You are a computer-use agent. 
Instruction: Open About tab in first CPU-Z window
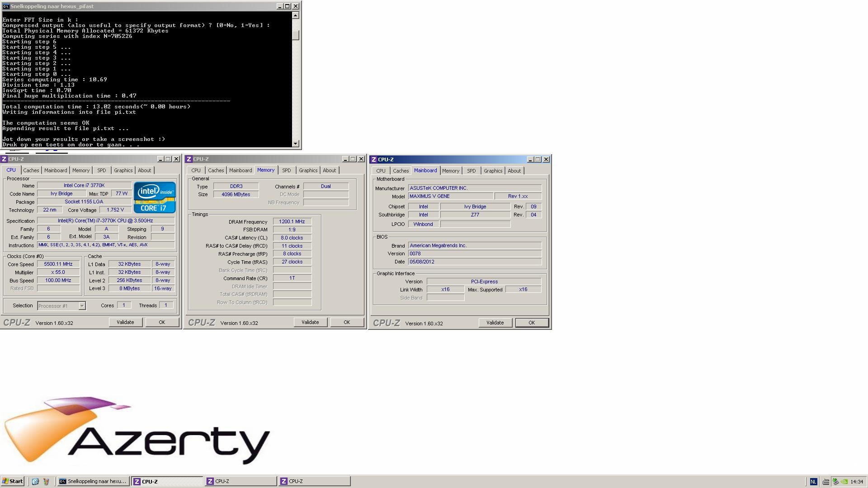pyautogui.click(x=144, y=170)
